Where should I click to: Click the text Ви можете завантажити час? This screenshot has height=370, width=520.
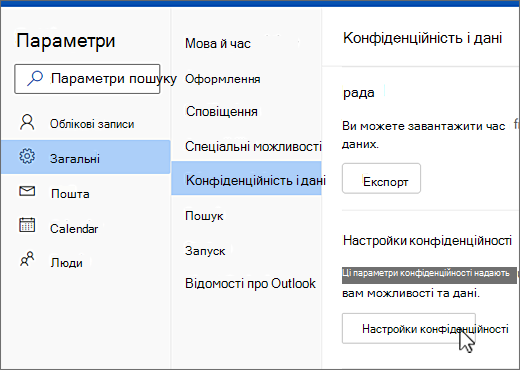pos(423,126)
